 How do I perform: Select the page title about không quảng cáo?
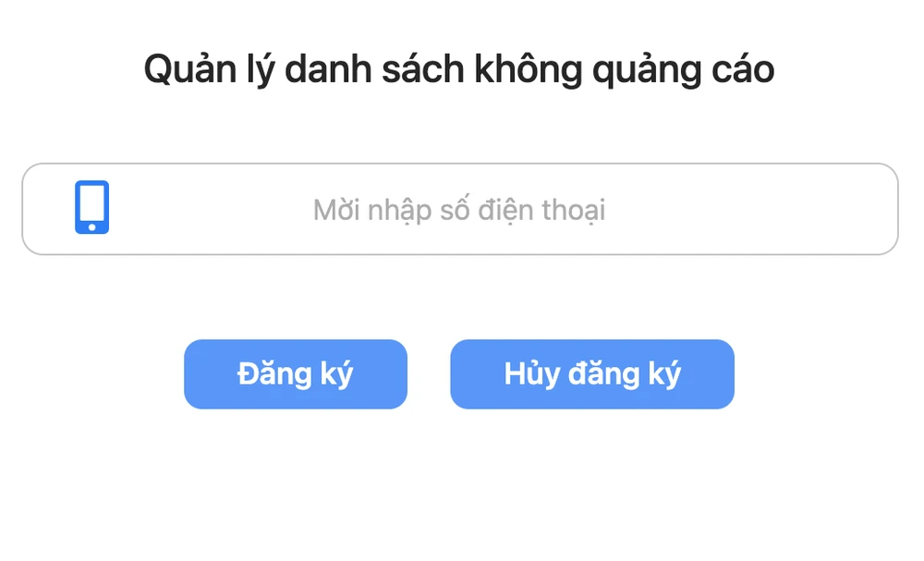point(458,70)
